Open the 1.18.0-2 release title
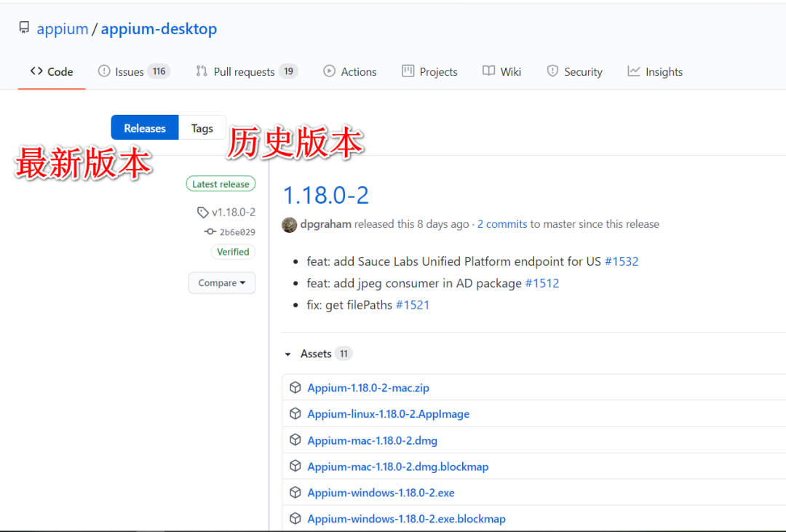Image resolution: width=786 pixels, height=532 pixels. click(x=326, y=195)
